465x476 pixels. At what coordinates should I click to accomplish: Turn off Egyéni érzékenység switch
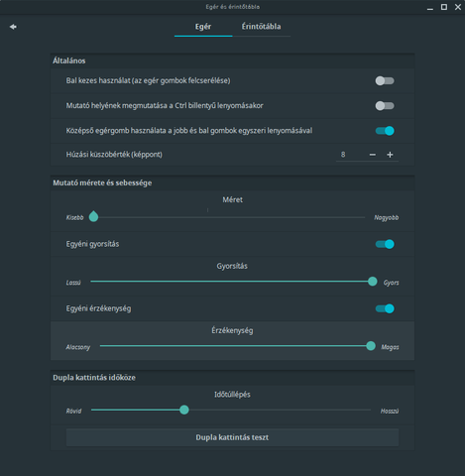point(385,308)
